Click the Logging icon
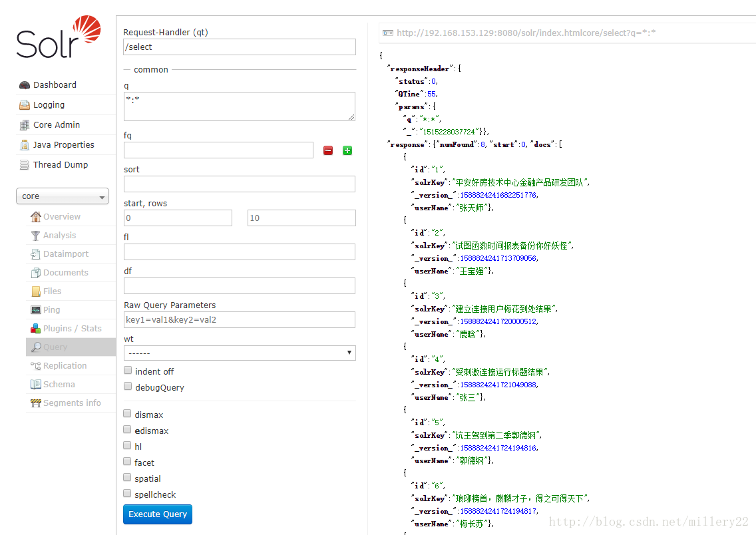 click(25, 105)
